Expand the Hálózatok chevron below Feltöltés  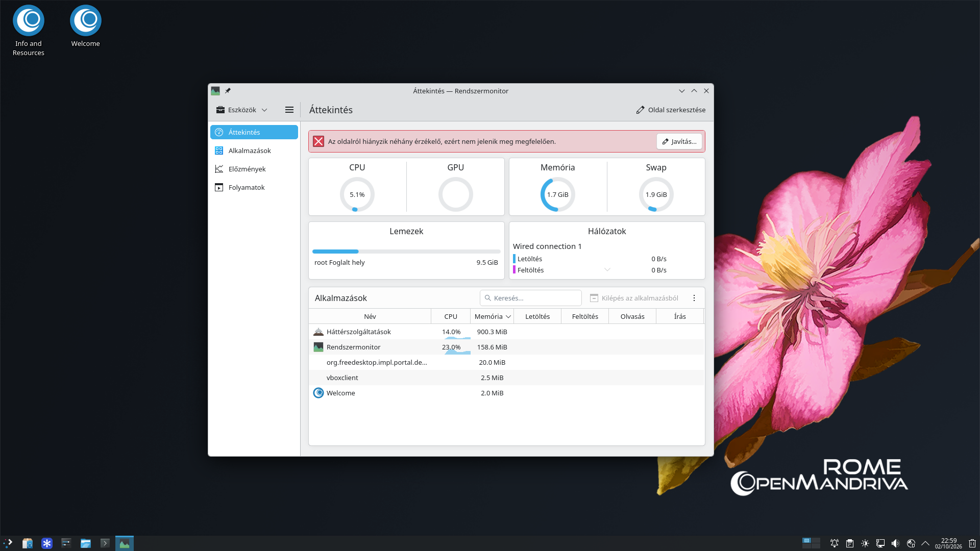pos(607,269)
